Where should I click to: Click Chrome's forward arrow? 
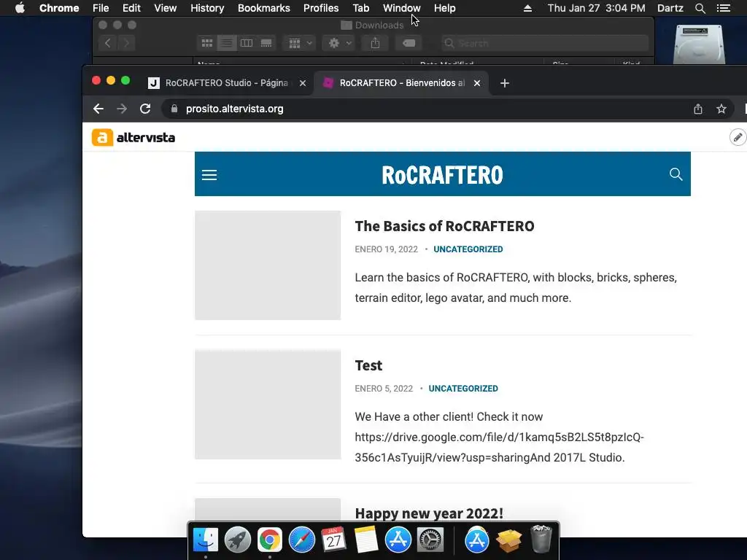(122, 109)
